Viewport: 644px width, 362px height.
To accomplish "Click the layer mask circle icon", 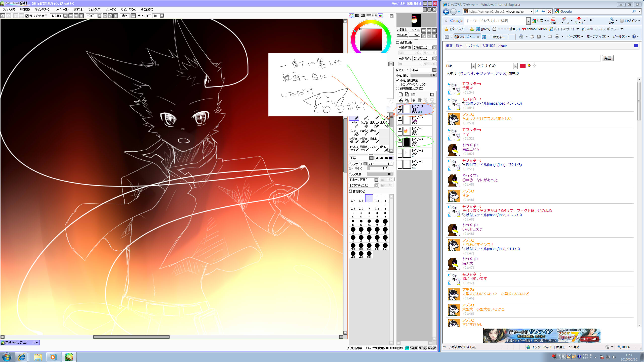I will pos(432,95).
